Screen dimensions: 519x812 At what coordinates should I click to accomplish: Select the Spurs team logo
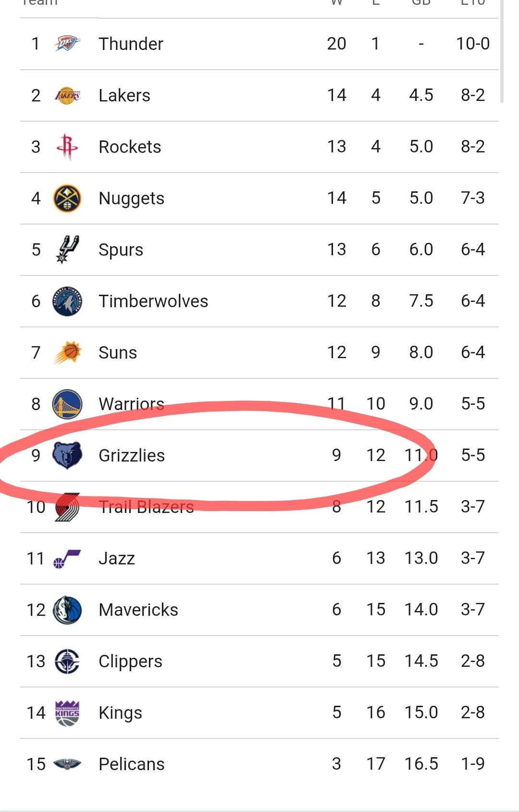click(67, 250)
